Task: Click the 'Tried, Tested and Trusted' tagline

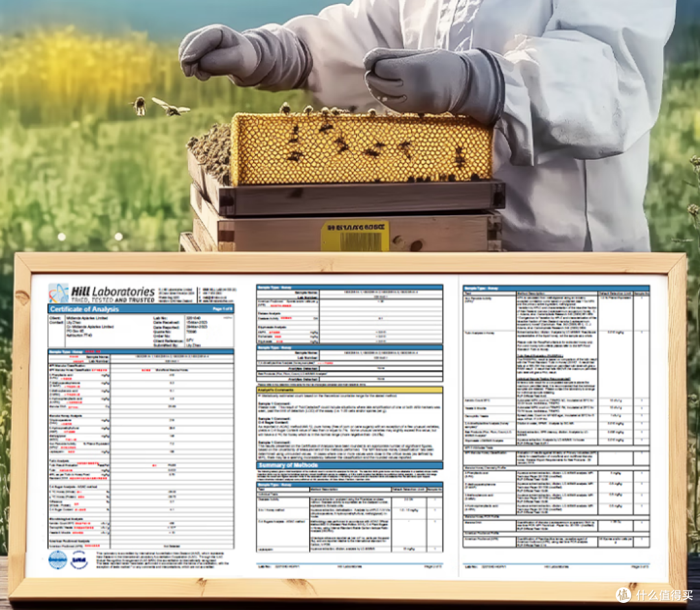Action: click(x=113, y=300)
